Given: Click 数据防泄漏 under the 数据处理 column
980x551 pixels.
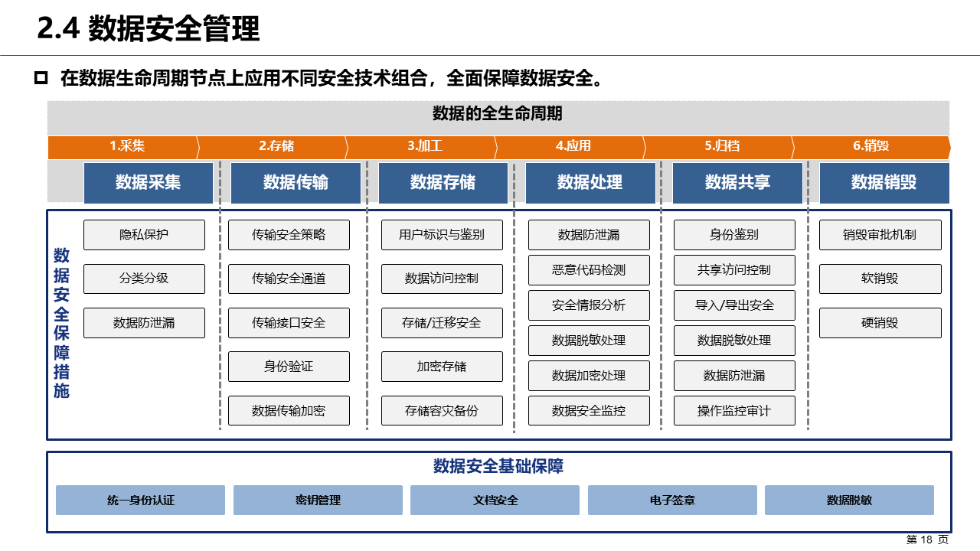Looking at the screenshot, I should pyautogui.click(x=589, y=235).
